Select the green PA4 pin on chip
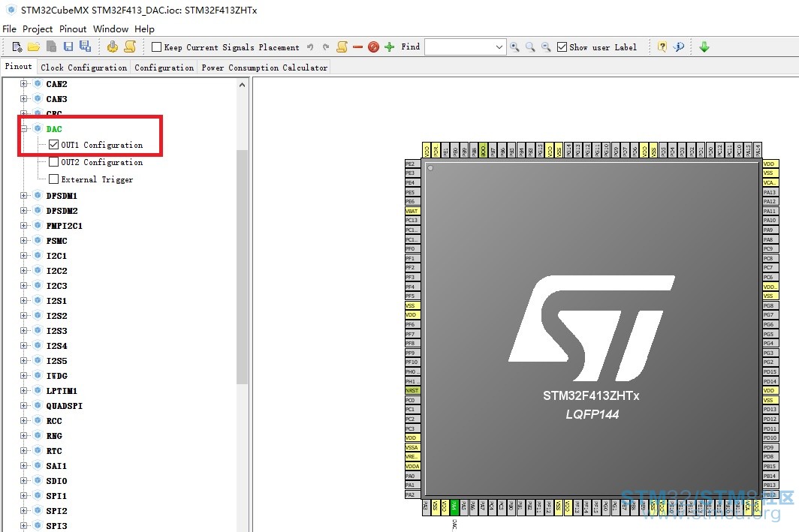This screenshot has width=799, height=532. coord(454,506)
